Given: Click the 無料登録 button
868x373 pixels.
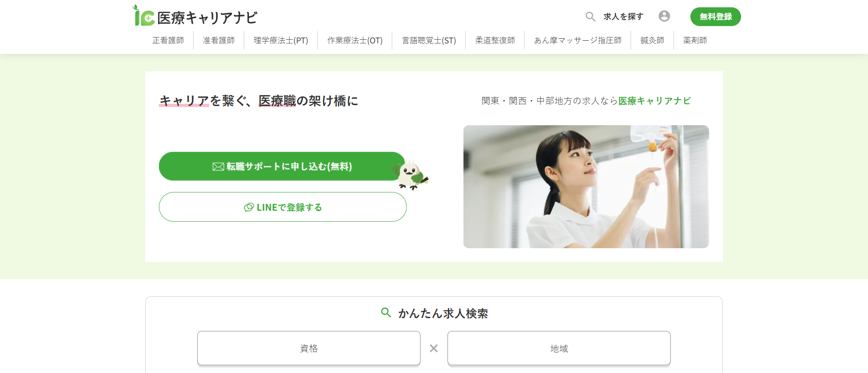Looking at the screenshot, I should coord(715,16).
